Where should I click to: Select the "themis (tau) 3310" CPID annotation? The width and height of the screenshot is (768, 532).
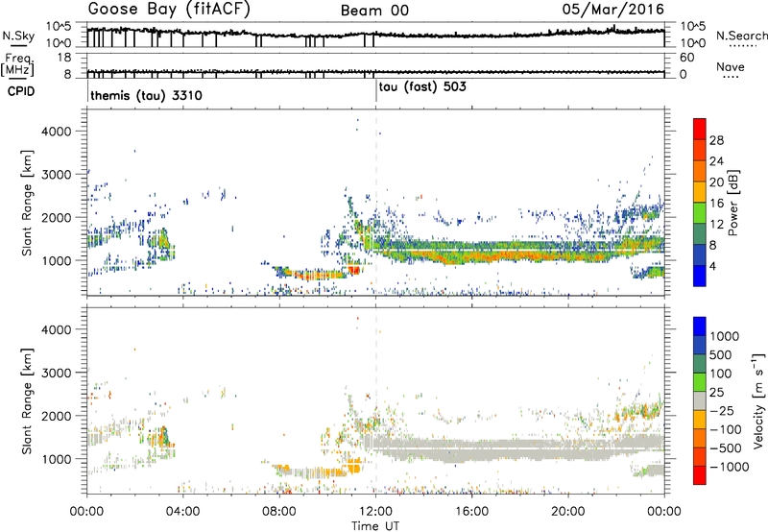pyautogui.click(x=147, y=95)
